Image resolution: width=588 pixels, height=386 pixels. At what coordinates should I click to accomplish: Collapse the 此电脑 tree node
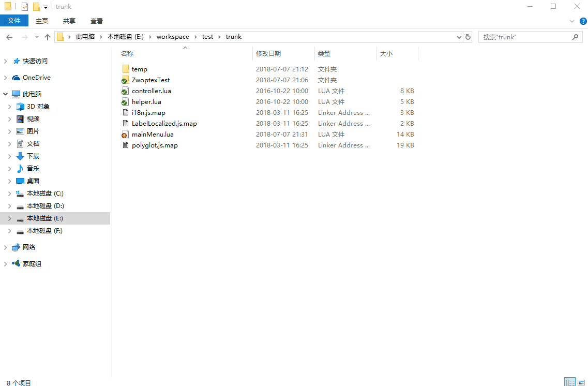(5, 94)
